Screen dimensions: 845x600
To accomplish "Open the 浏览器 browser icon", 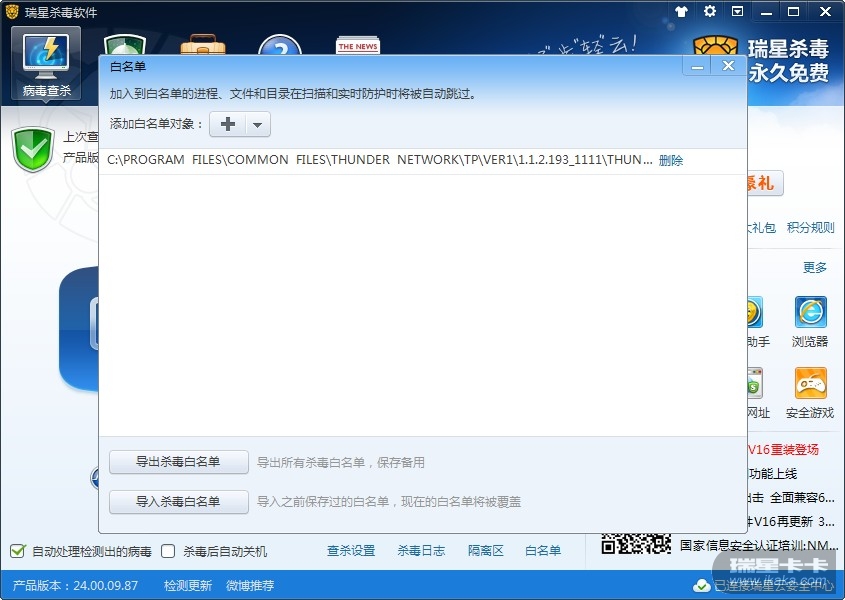I will 810,312.
